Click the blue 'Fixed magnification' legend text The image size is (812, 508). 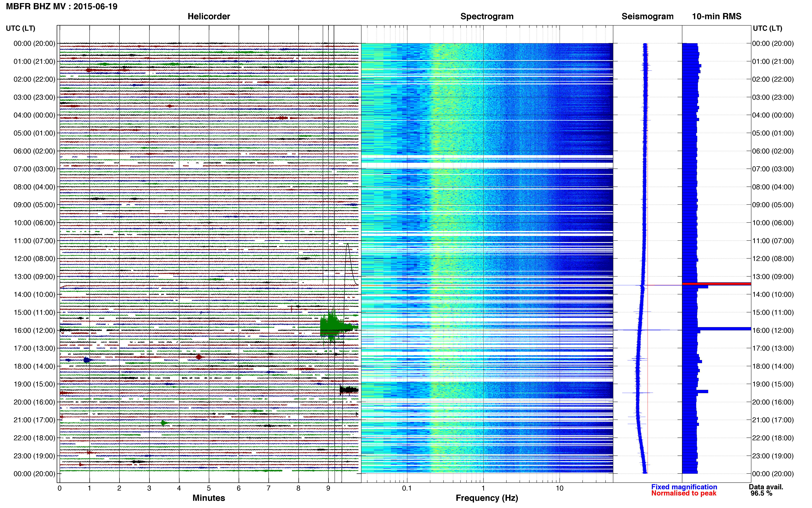click(x=684, y=487)
